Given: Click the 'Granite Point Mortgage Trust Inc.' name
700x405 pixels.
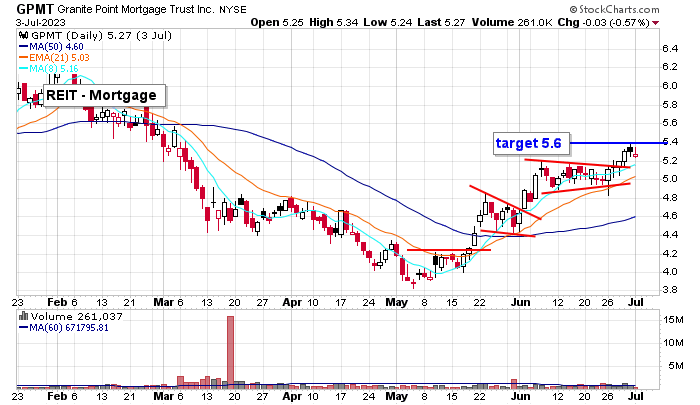Looking at the screenshot, I should point(136,9).
